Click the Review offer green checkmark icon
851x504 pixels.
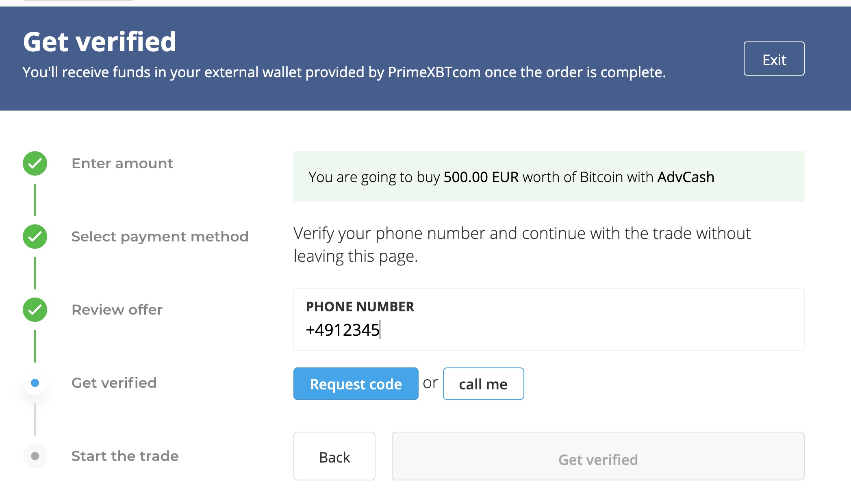pyautogui.click(x=35, y=310)
